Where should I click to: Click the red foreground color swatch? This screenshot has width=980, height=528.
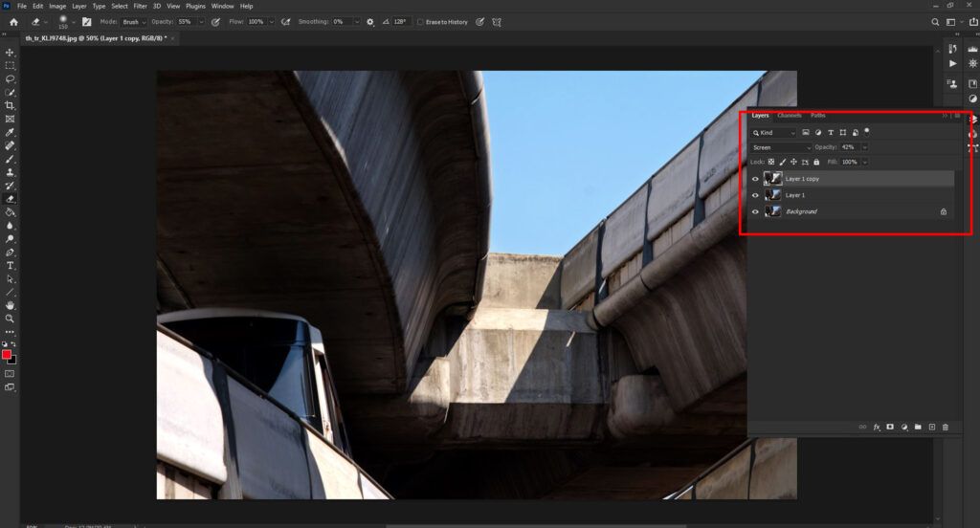(x=7, y=355)
